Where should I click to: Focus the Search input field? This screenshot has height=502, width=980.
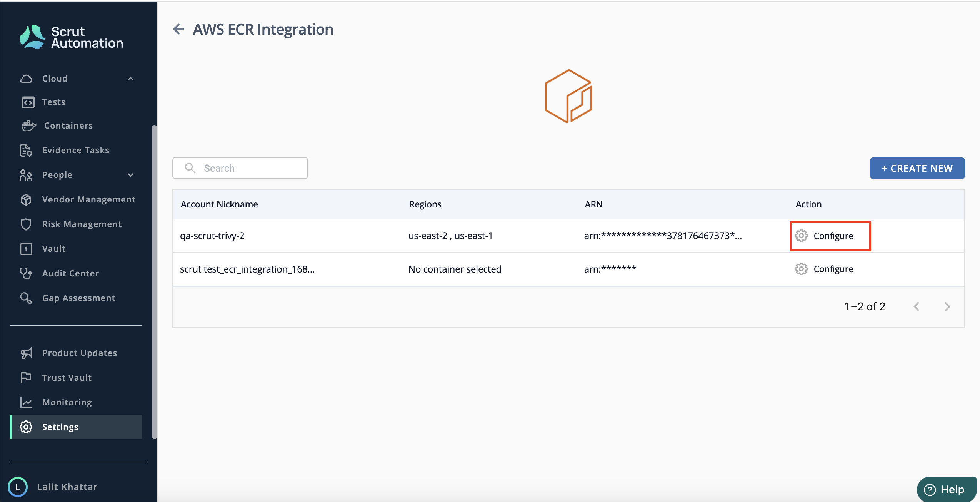240,168
